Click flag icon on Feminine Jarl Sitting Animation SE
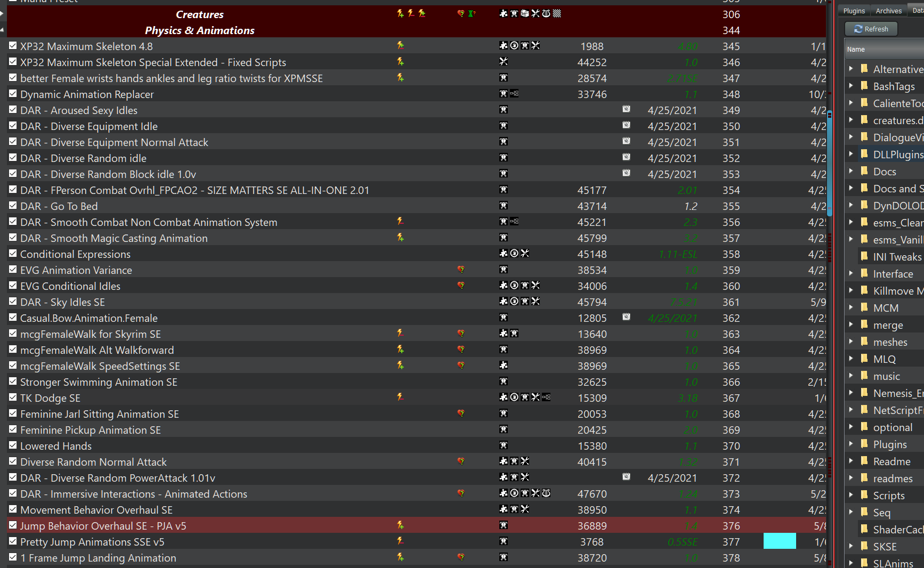This screenshot has height=568, width=924. (461, 413)
